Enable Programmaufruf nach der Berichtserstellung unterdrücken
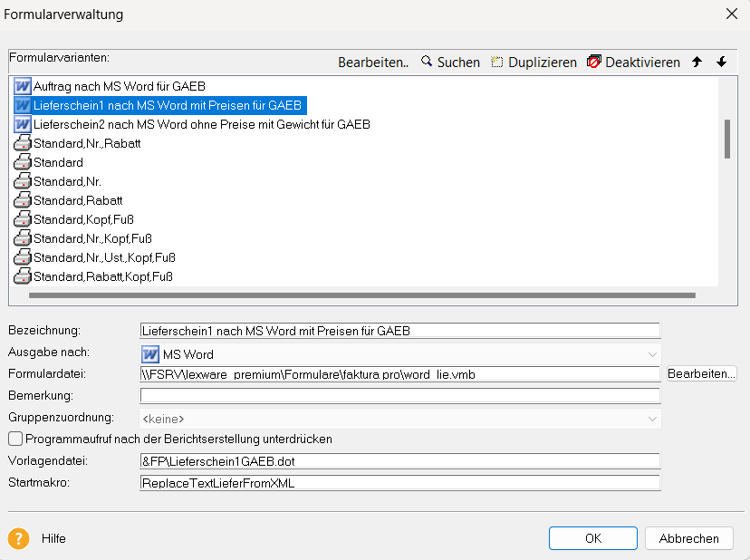This screenshot has height=560, width=750. point(15,439)
